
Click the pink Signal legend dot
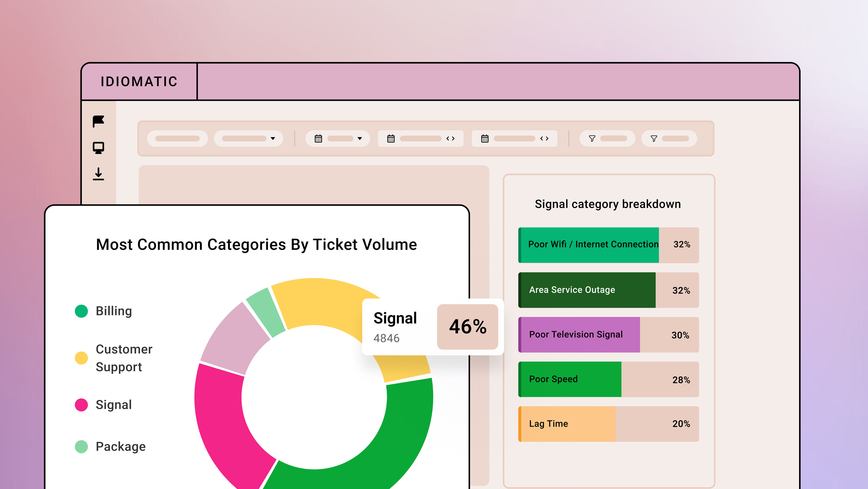[81, 405]
